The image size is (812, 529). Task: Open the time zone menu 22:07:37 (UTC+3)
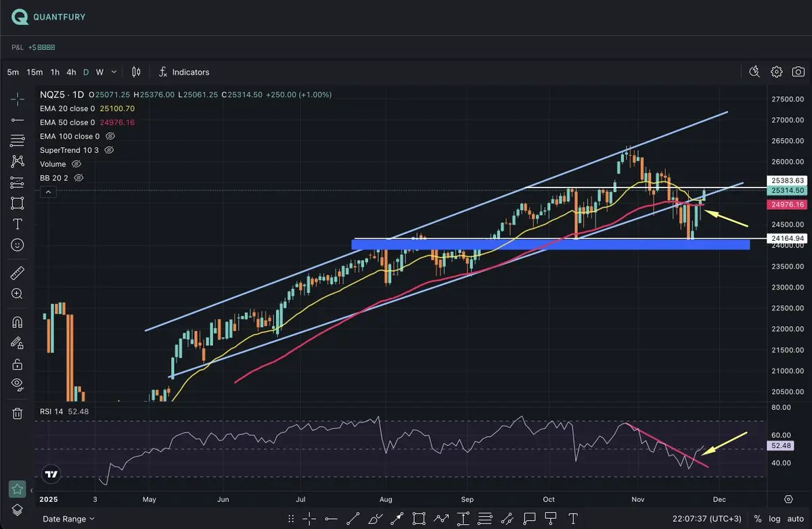pyautogui.click(x=707, y=519)
